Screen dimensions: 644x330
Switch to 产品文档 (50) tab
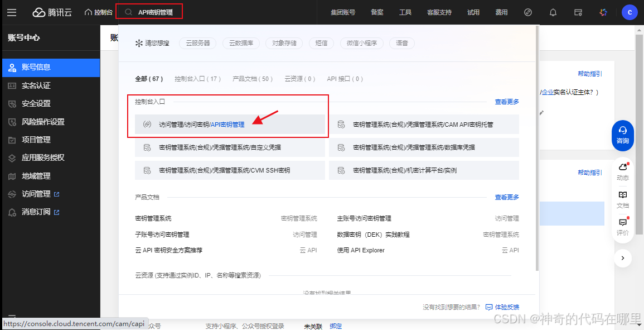pos(253,79)
